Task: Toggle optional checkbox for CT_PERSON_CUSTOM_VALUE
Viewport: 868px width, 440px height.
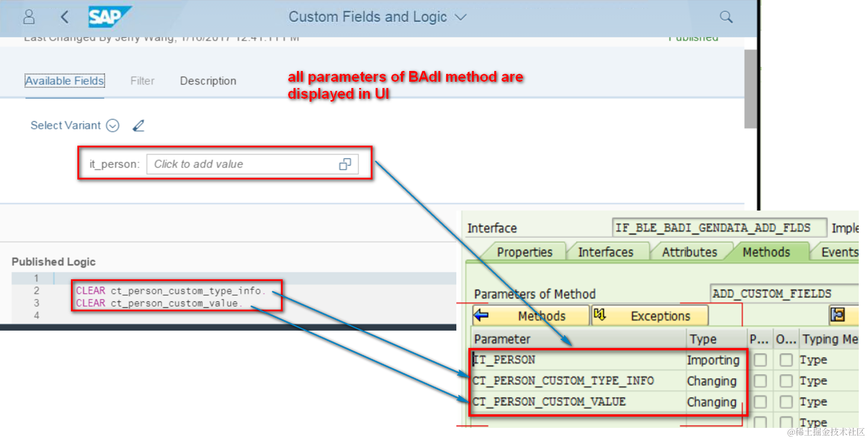Action: [786, 402]
